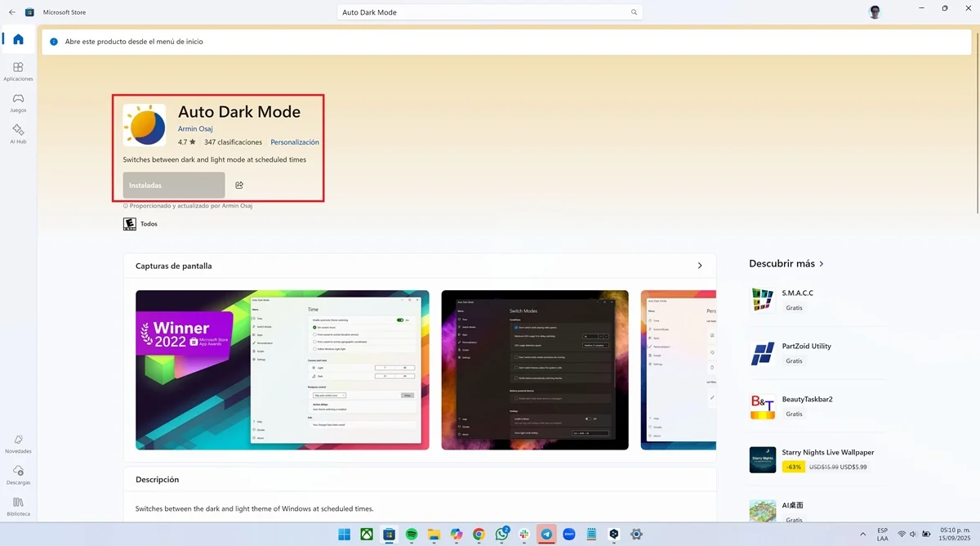Open Juegos in the sidebar
The width and height of the screenshot is (980, 546).
tap(18, 102)
